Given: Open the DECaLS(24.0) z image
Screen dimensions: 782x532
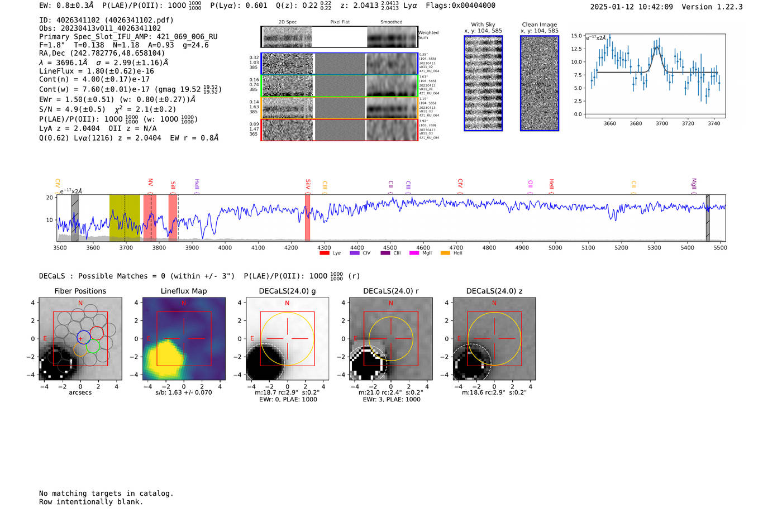Looking at the screenshot, I should point(494,338).
